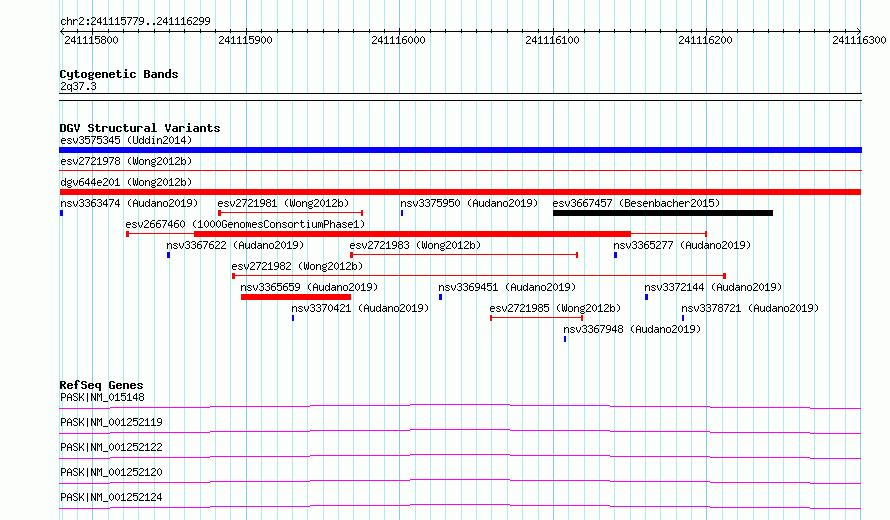Open the esv2721978 (Wong2012b) variant label
This screenshot has height=520, width=890.
point(126,161)
